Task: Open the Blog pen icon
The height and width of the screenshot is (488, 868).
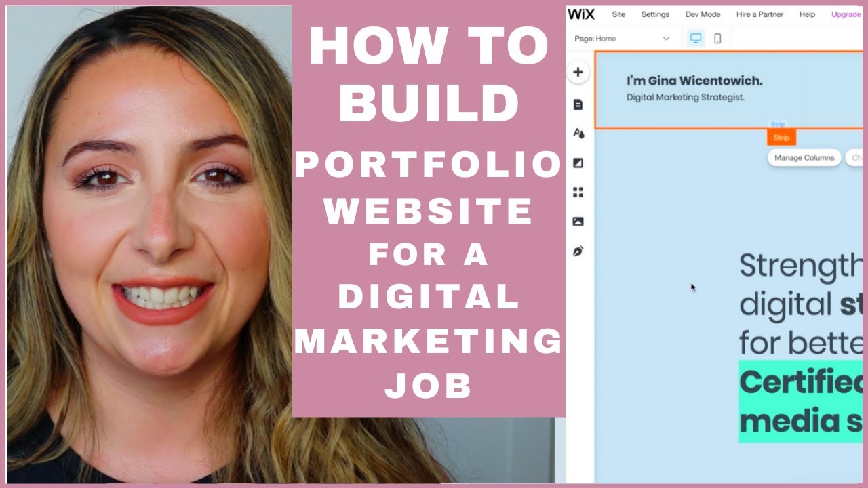Action: 578,251
